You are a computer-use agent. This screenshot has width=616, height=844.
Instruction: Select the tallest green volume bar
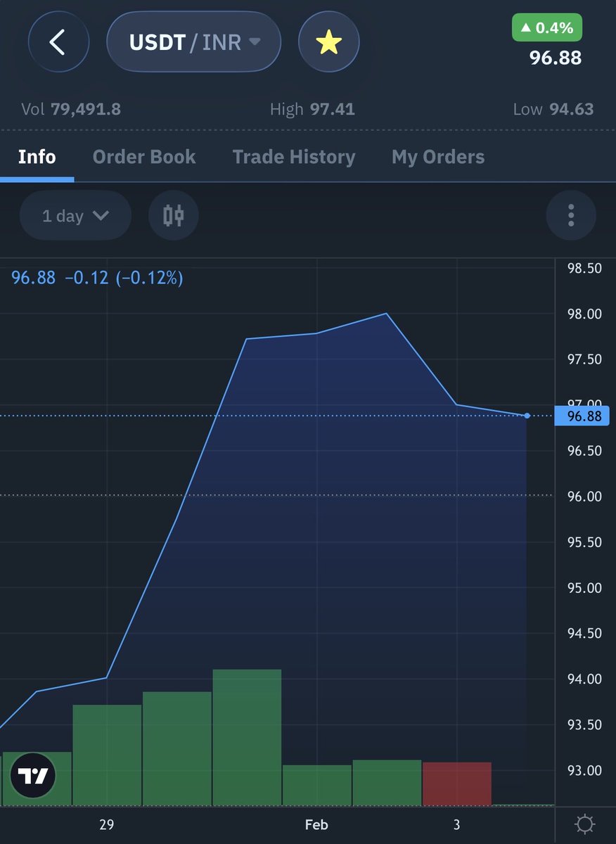(x=248, y=738)
